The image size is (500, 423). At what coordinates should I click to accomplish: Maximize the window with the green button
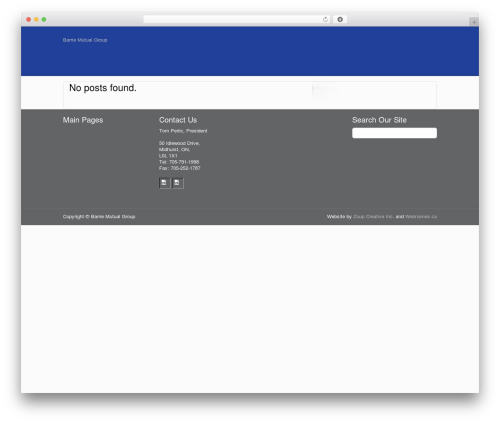tap(44, 19)
